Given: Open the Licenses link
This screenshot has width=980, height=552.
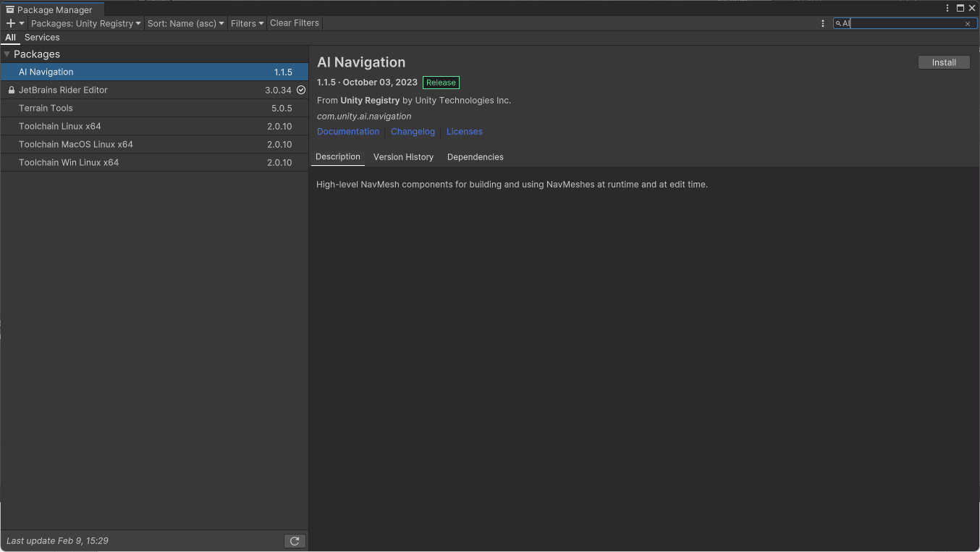Looking at the screenshot, I should [465, 132].
